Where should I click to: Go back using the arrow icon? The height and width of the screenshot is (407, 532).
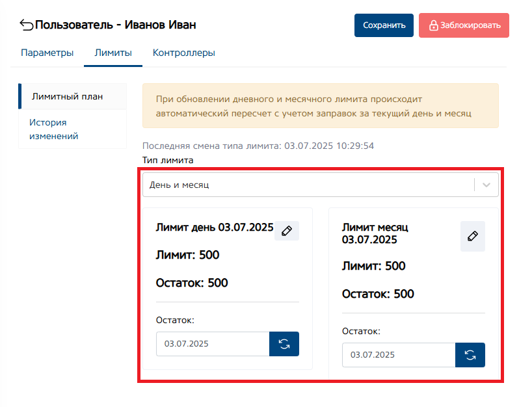[27, 25]
